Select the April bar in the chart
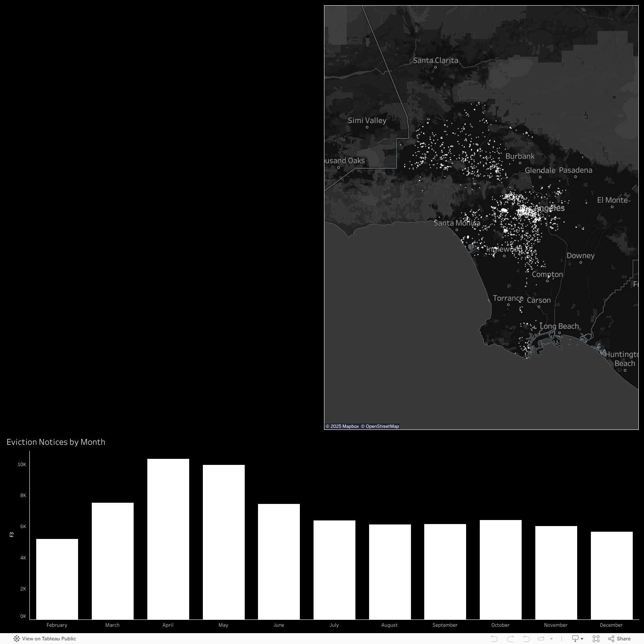The image size is (644, 644). 168,539
